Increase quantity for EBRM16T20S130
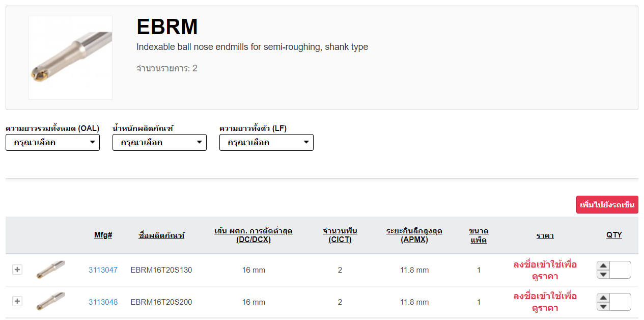This screenshot has width=644, height=320. pyautogui.click(x=603, y=265)
